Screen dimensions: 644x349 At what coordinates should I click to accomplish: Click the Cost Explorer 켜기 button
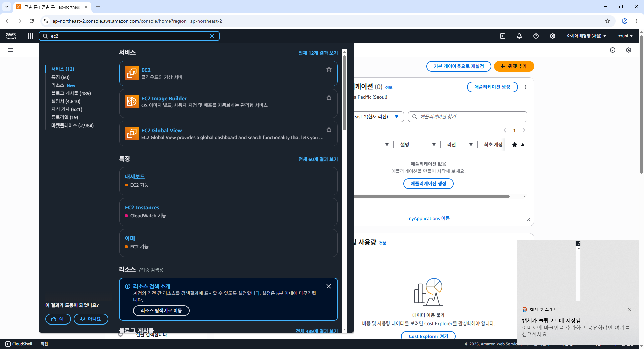(428, 336)
